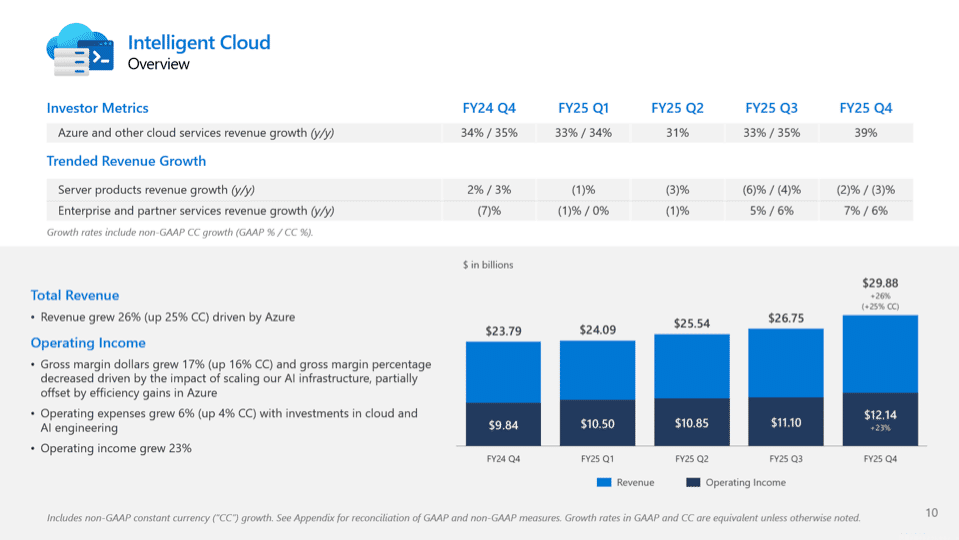Click the $10.85 FY25 Q2 bar segment

click(691, 423)
